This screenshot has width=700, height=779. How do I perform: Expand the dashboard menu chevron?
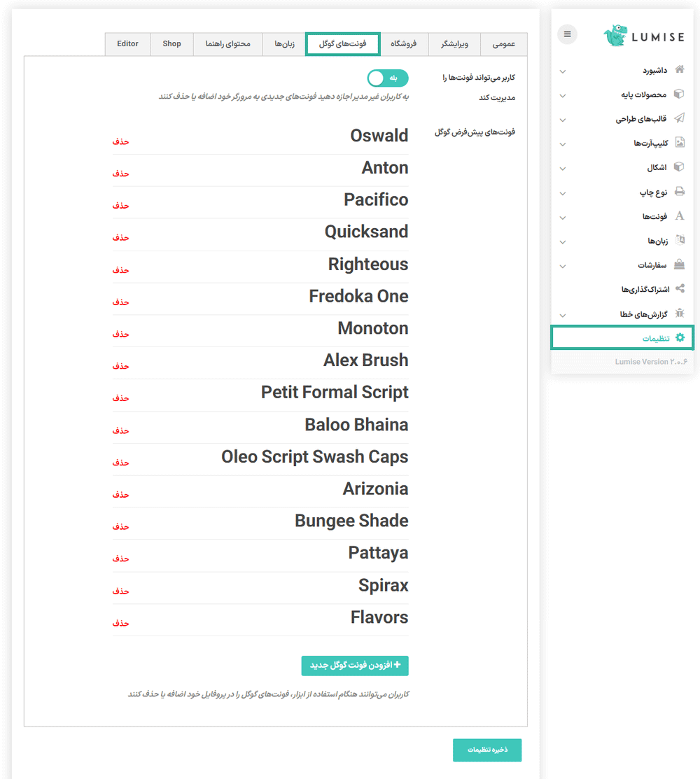(x=563, y=71)
